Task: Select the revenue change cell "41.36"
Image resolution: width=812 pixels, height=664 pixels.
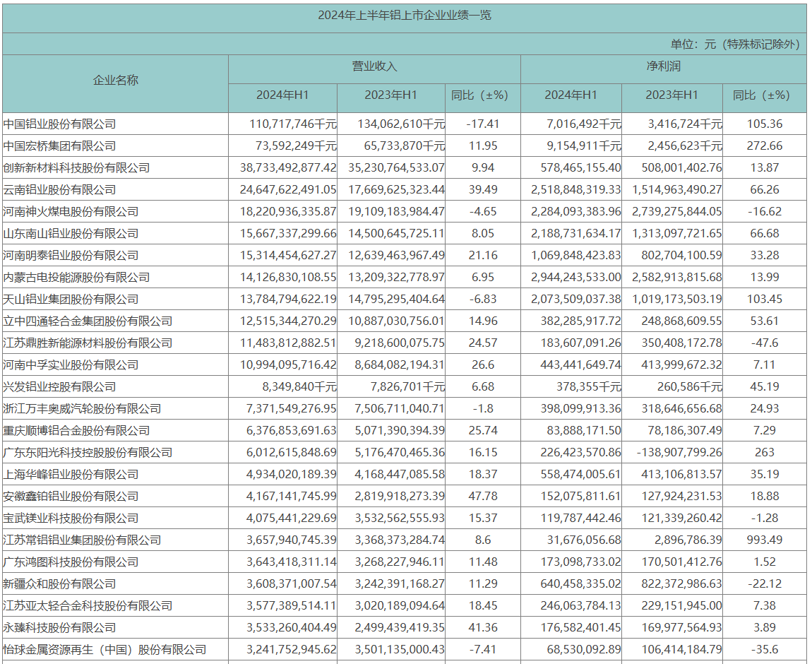Action: [x=483, y=628]
